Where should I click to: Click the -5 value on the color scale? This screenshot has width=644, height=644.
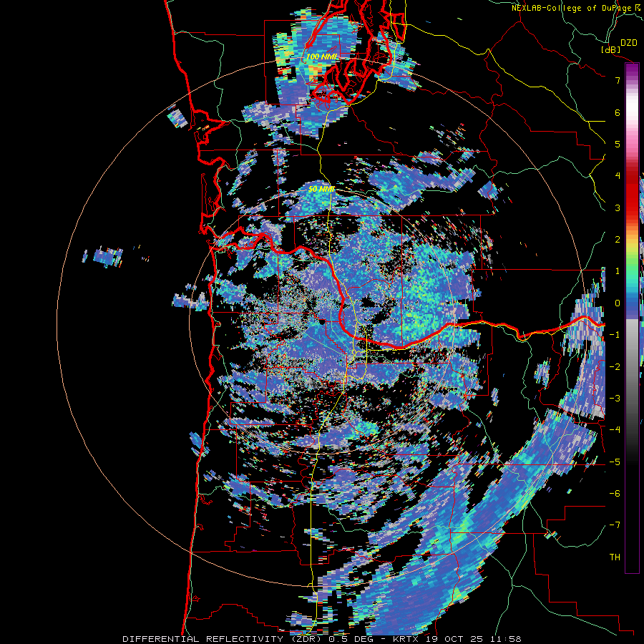click(x=615, y=462)
